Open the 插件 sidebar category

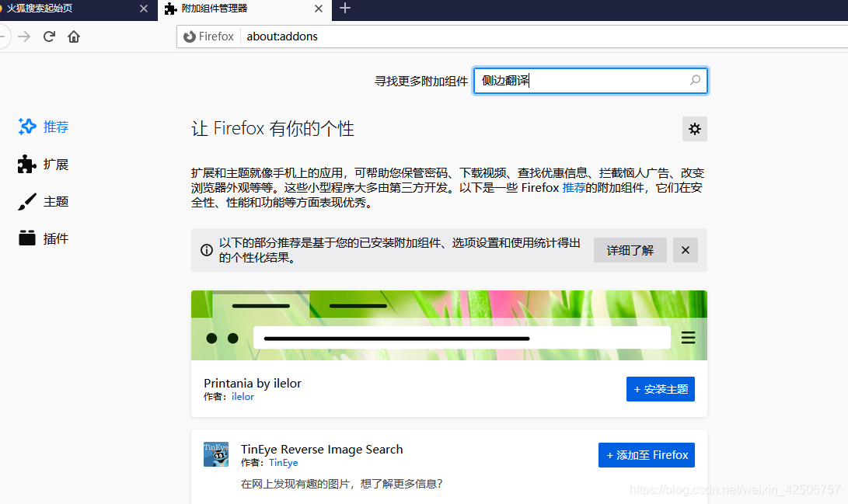pos(44,238)
